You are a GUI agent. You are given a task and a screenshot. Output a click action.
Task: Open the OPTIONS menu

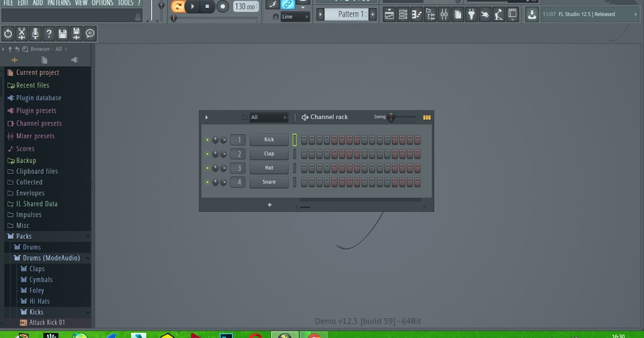(103, 3)
